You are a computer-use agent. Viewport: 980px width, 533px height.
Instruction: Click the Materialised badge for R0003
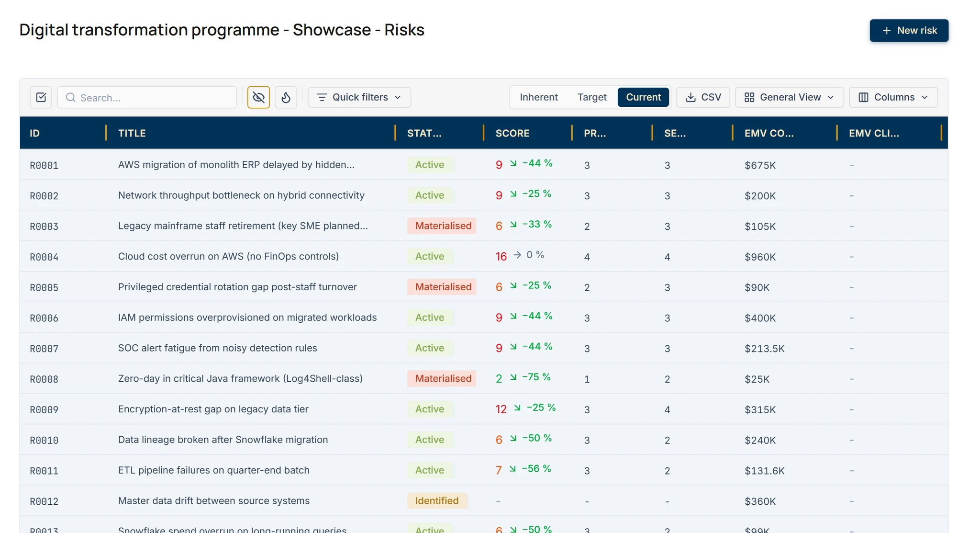pyautogui.click(x=442, y=226)
